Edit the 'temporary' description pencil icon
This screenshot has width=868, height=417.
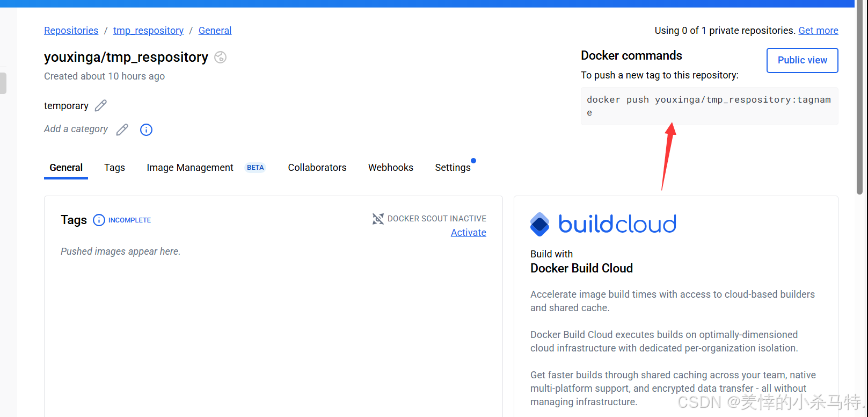click(101, 106)
